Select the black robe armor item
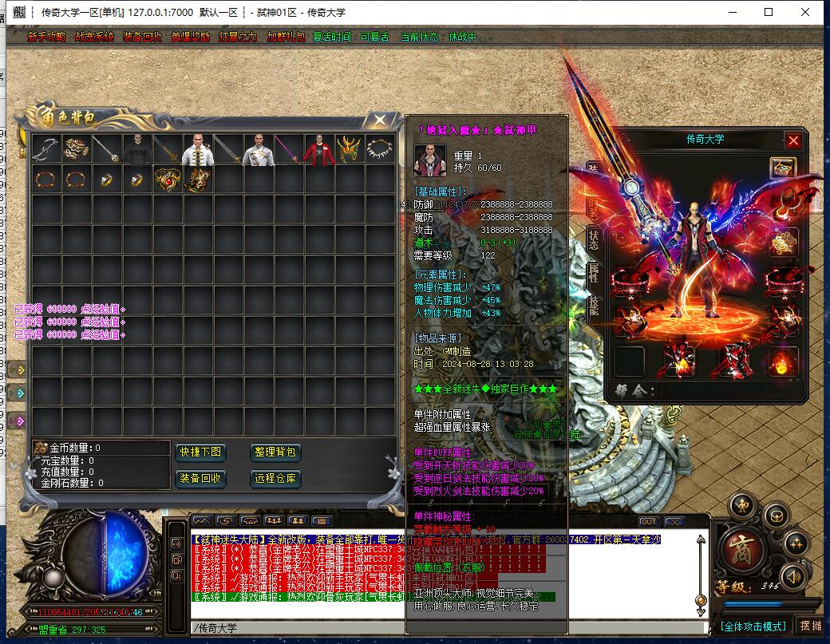This screenshot has height=644, width=830. pyautogui.click(x=137, y=149)
